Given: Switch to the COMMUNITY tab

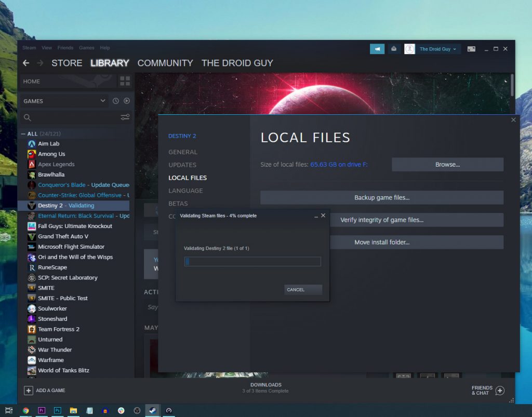Looking at the screenshot, I should coord(165,63).
